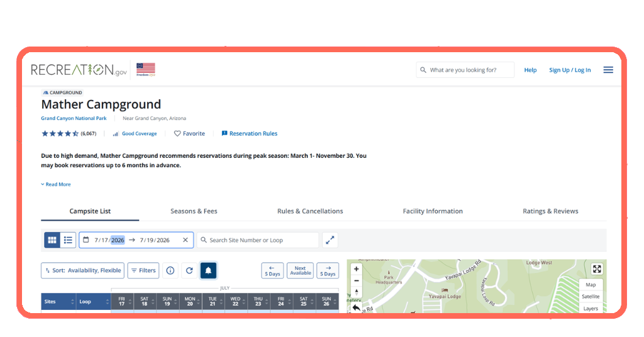The width and height of the screenshot is (644, 337).
Task: Sort by SAT 18 column
Action: click(145, 302)
